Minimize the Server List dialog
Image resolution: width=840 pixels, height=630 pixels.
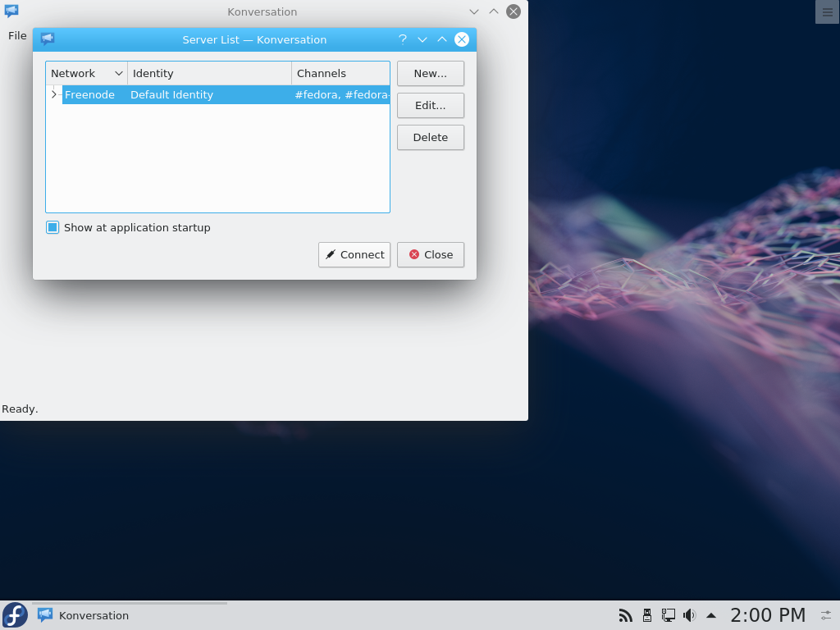point(422,39)
